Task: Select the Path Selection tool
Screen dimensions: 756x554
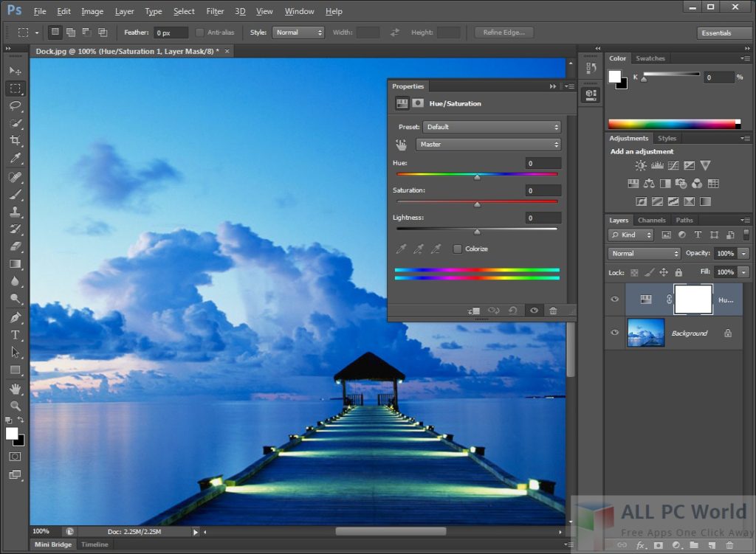Action: tap(15, 352)
